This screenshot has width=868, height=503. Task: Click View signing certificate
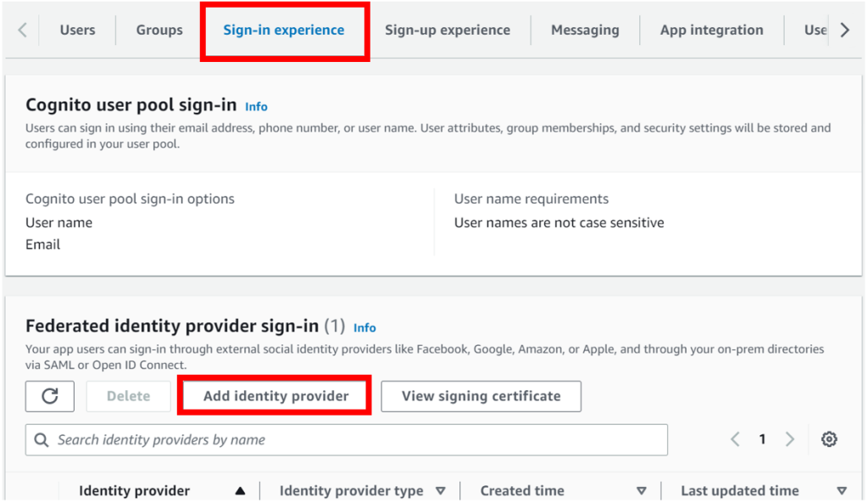pyautogui.click(x=481, y=396)
